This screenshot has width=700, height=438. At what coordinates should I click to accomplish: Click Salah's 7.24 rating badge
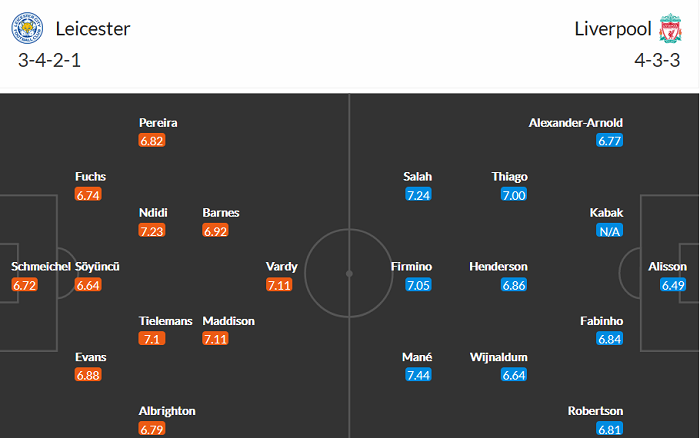(x=418, y=195)
